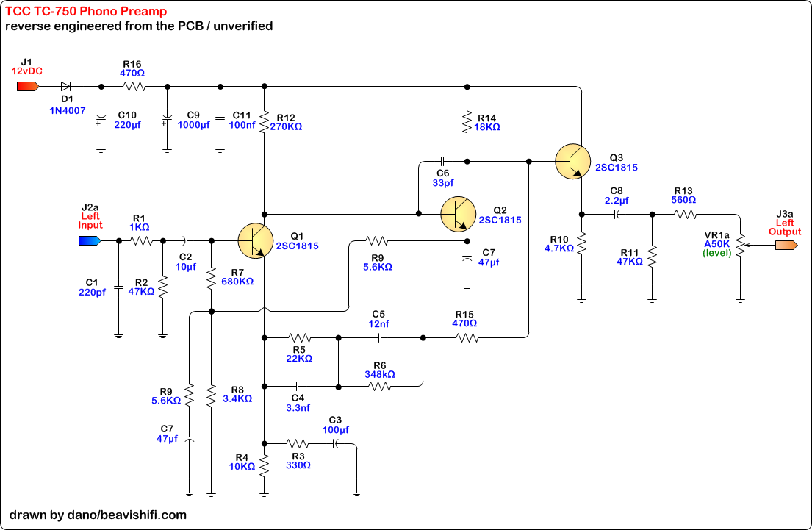This screenshot has width=812, height=530.
Task: Click the R14 resistor symbol
Action: coord(467,122)
